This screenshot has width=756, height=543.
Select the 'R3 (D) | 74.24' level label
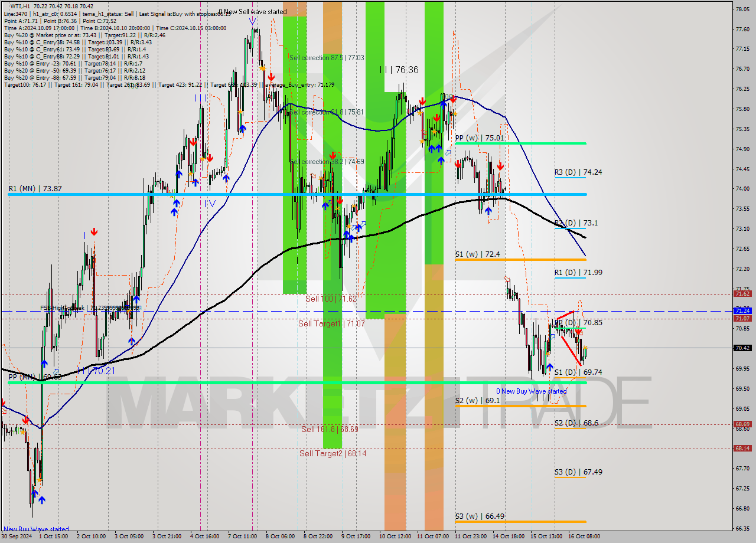coord(578,172)
